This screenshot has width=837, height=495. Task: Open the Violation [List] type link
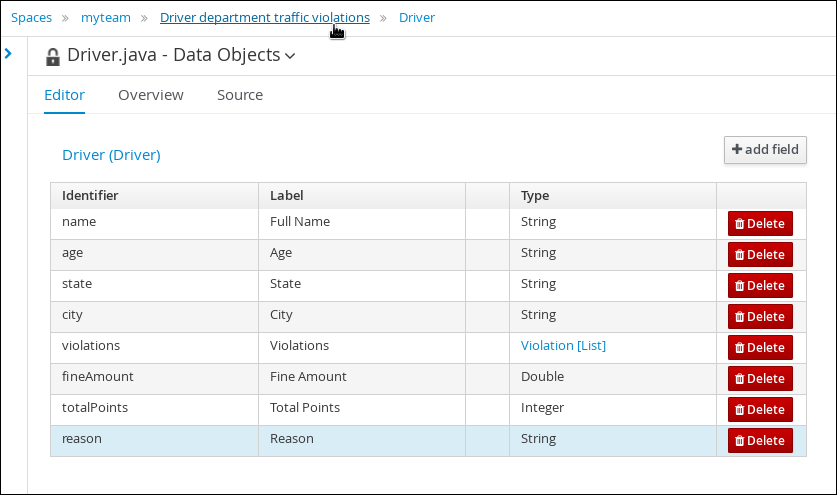tap(563, 345)
